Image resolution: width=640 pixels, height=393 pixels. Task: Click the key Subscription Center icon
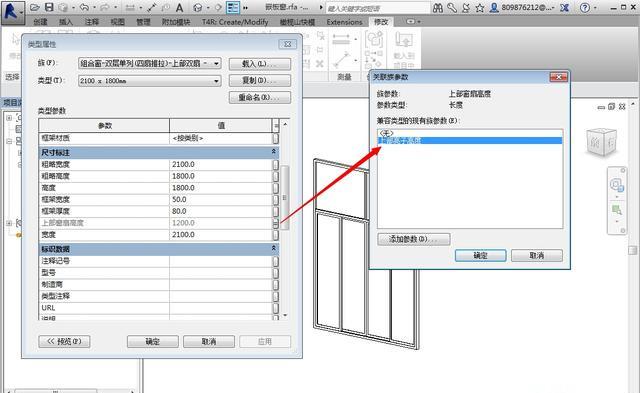pos(452,7)
